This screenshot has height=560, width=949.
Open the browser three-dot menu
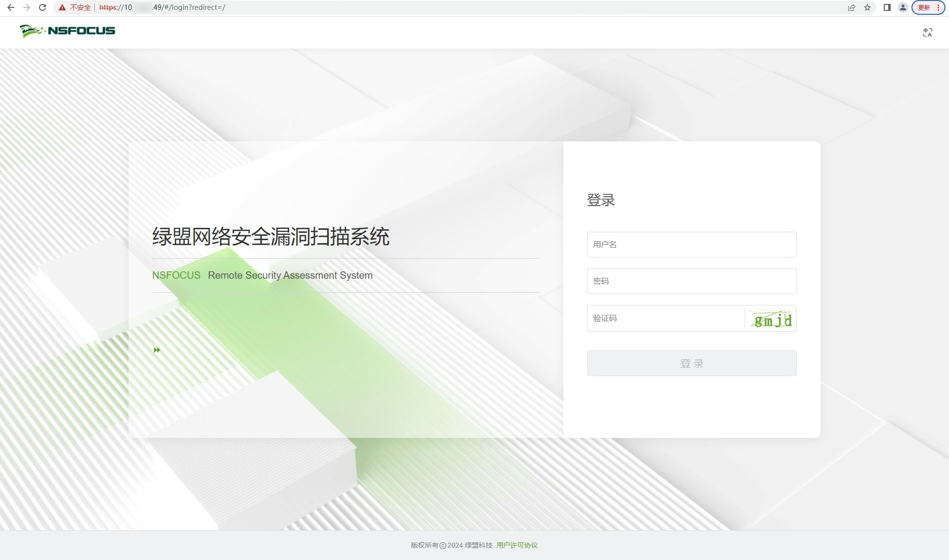(x=938, y=7)
